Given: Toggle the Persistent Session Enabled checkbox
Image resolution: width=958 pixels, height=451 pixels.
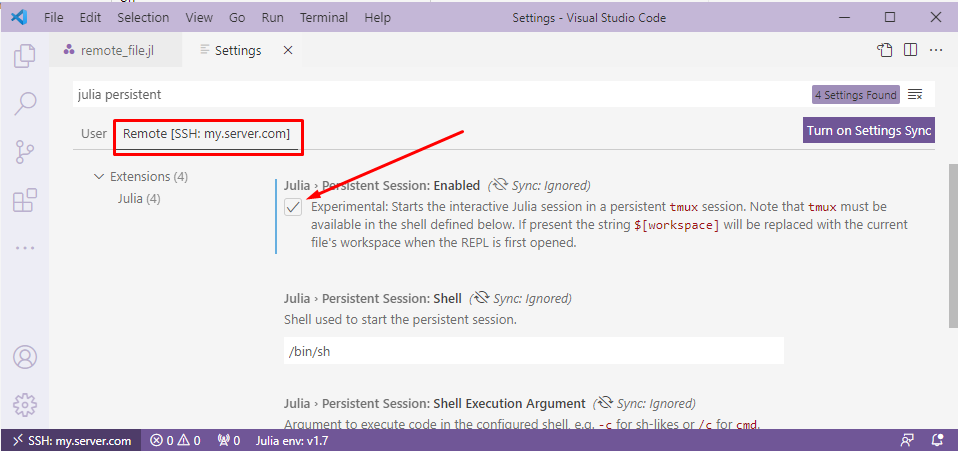Looking at the screenshot, I should point(293,207).
